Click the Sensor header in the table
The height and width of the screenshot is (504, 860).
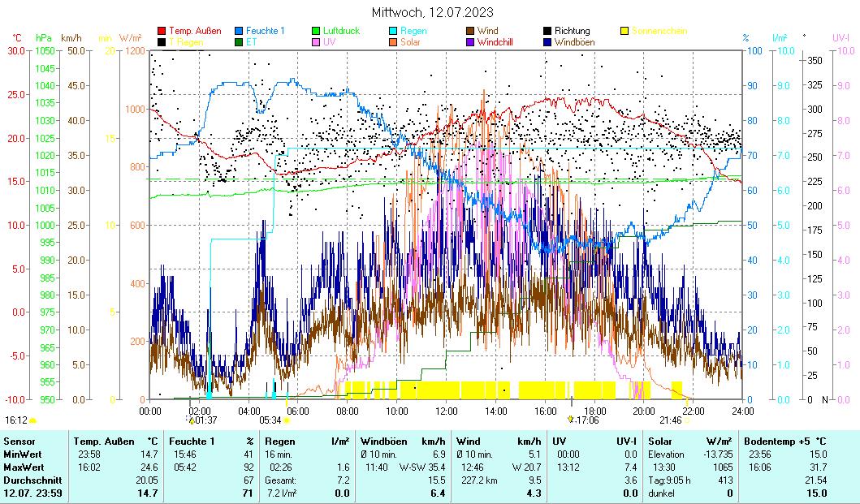tap(19, 440)
